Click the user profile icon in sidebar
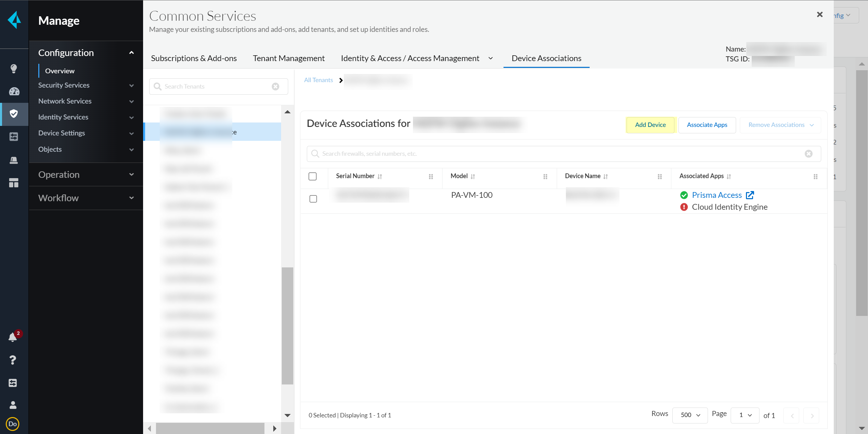This screenshot has height=434, width=868. coord(13,405)
